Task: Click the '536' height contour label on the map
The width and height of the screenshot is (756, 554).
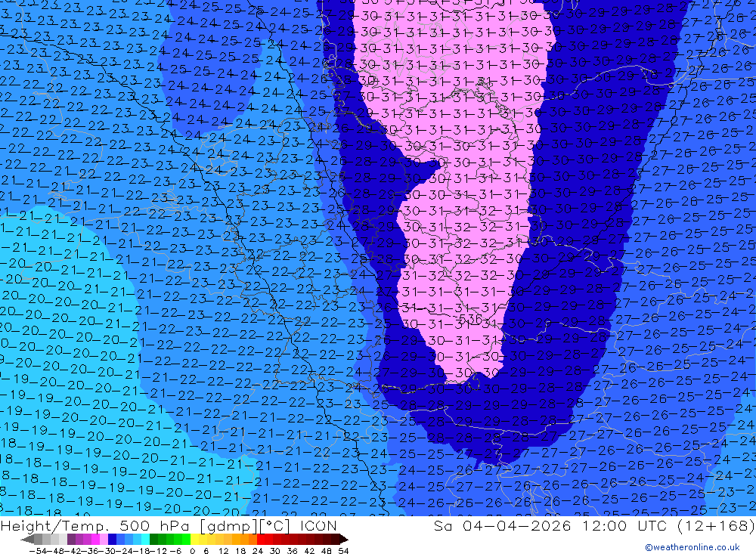Action: pyautogui.click(x=470, y=319)
